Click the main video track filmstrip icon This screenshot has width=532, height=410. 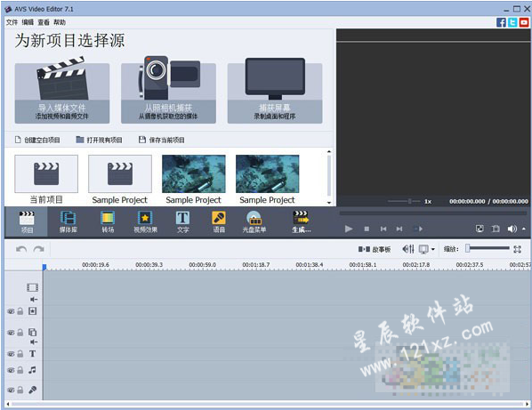[33, 287]
